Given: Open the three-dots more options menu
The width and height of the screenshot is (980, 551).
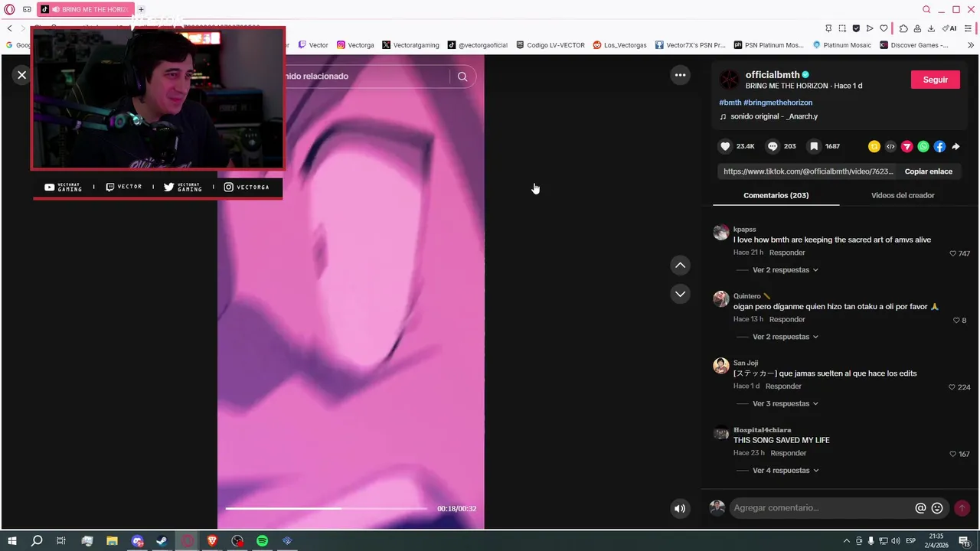Looking at the screenshot, I should click(680, 75).
